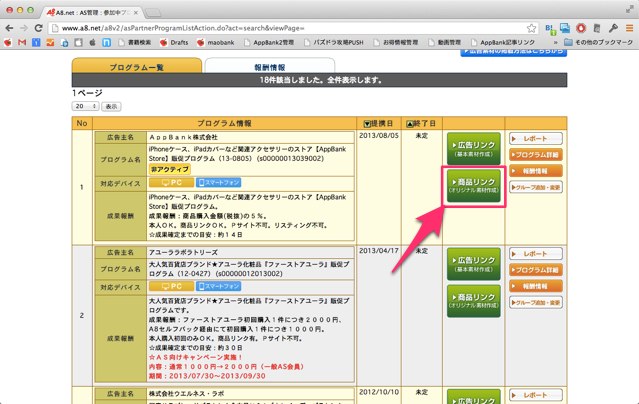
Task: Click 広告リンク for AppBank株式会社
Action: [x=474, y=148]
